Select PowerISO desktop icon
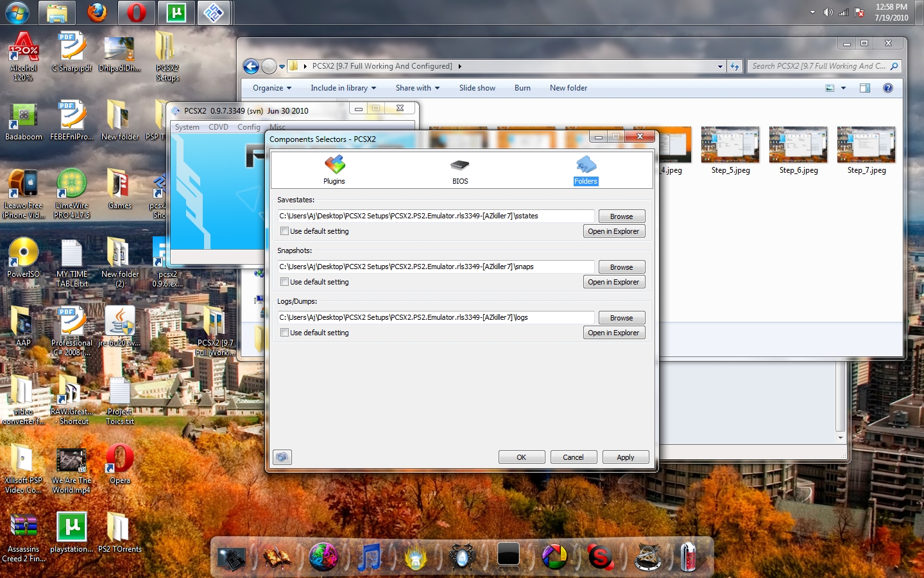The width and height of the screenshot is (924, 578). point(23,258)
